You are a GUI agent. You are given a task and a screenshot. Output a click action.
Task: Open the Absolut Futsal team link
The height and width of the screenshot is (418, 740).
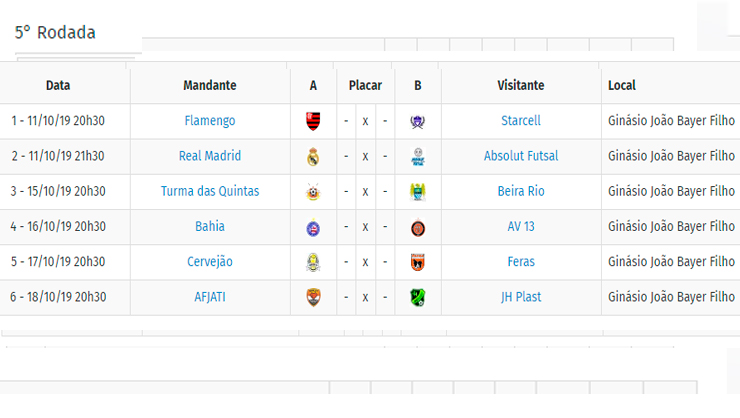point(521,156)
